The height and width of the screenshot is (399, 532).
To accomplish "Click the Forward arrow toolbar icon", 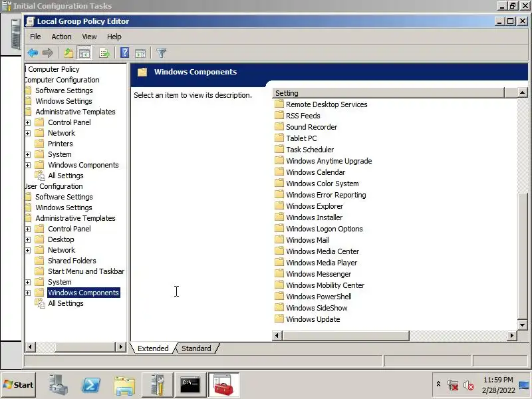I will point(48,53).
